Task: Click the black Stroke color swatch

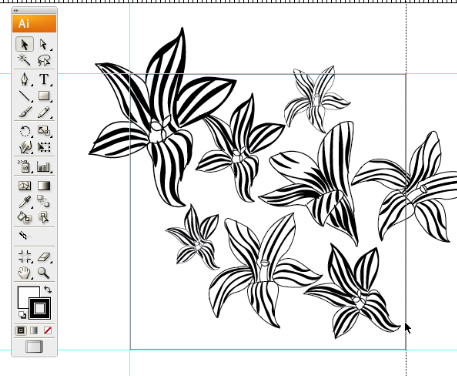Action: [40, 308]
